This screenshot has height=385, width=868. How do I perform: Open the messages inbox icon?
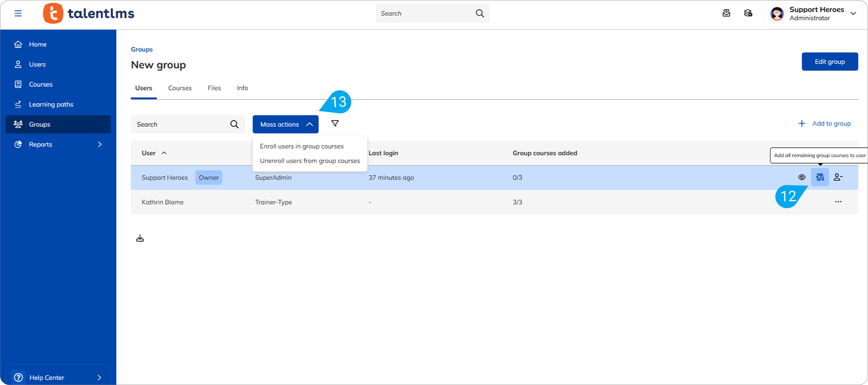tap(726, 13)
